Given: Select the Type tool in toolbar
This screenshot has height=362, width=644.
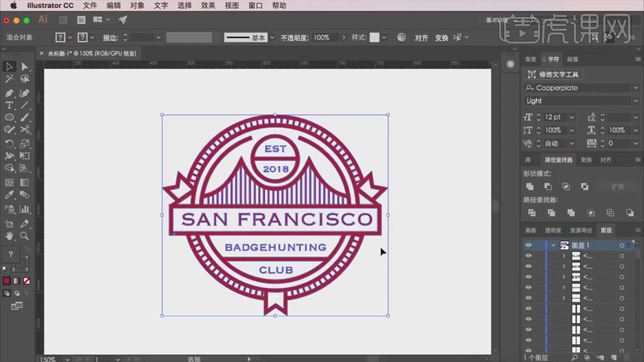Looking at the screenshot, I should pyautogui.click(x=9, y=105).
